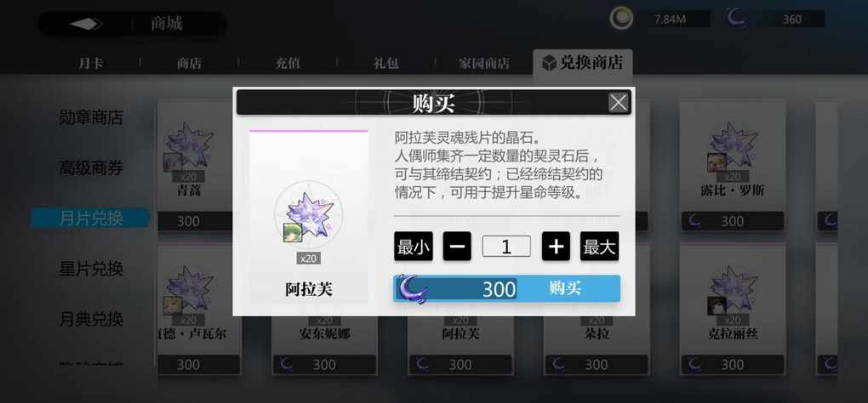Set quantity to maximum with 最大
This screenshot has width=868, height=403.
tap(600, 247)
